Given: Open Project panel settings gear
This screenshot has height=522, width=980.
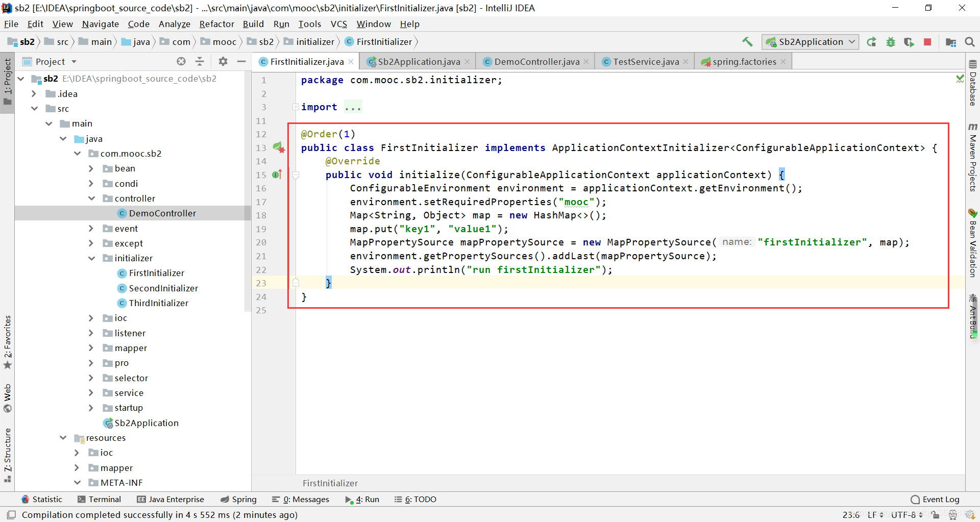Looking at the screenshot, I should click(223, 61).
